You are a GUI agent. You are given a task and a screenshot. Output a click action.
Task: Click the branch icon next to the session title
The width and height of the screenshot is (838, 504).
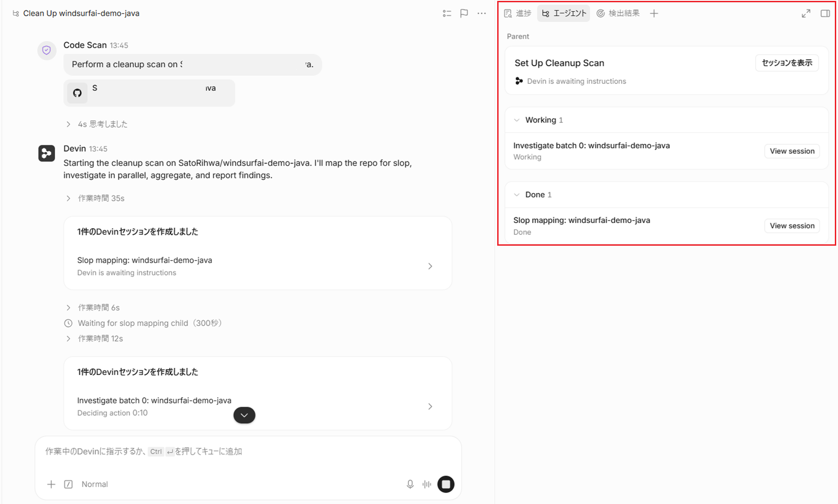(x=16, y=14)
